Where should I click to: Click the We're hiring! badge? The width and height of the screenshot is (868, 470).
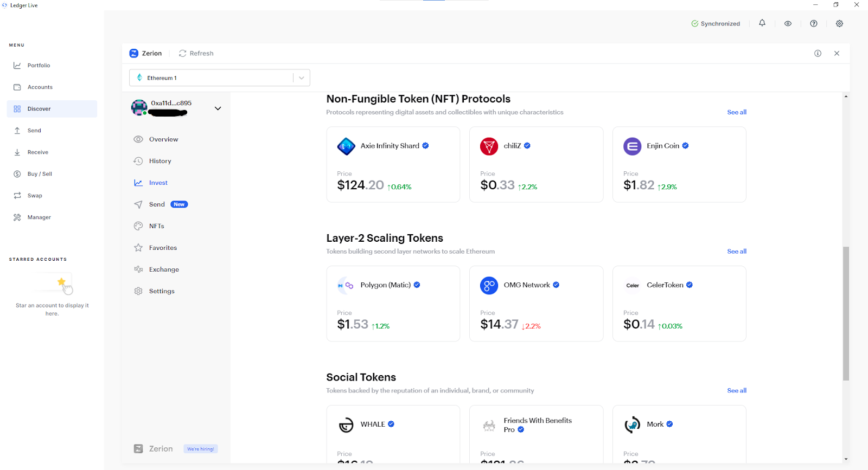coord(201,449)
